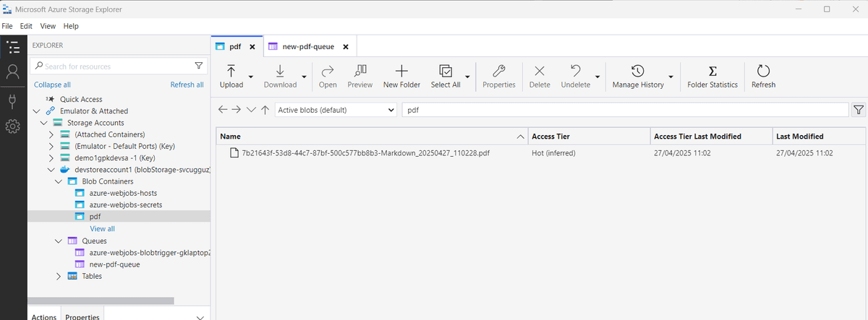Open the Settings gear icon in the sidebar
Screen dimensions: 868x320
12,127
